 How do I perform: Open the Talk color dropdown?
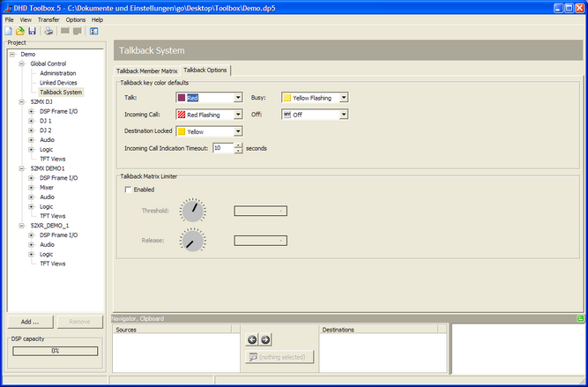238,98
